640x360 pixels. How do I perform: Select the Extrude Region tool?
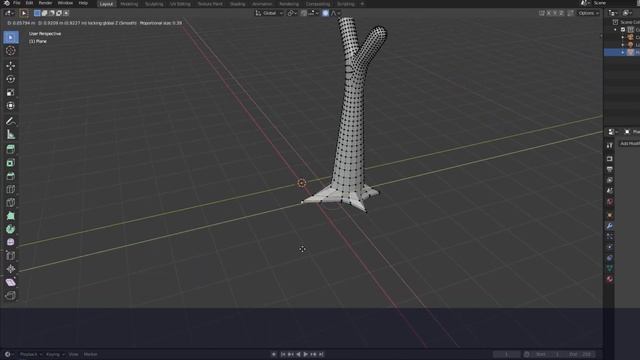click(x=11, y=163)
